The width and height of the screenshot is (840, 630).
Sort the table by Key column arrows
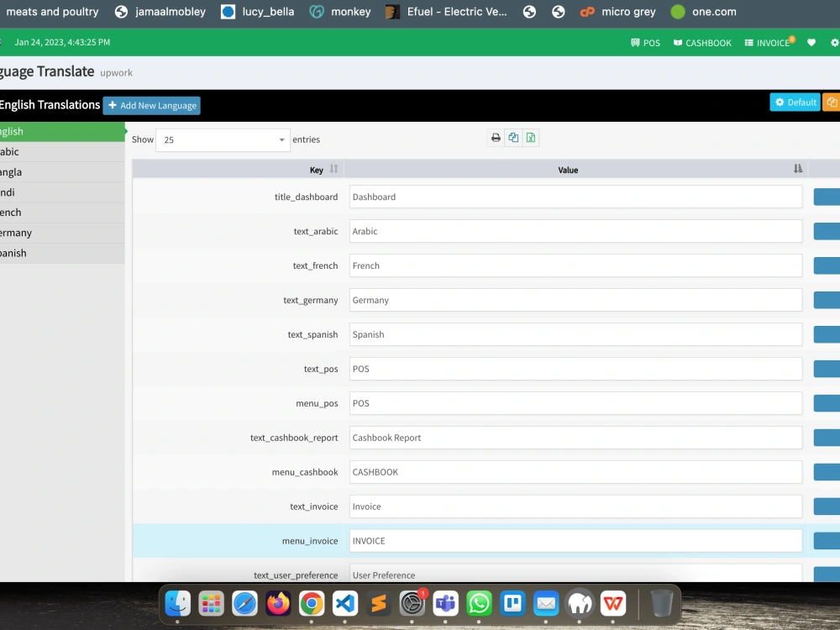(333, 170)
